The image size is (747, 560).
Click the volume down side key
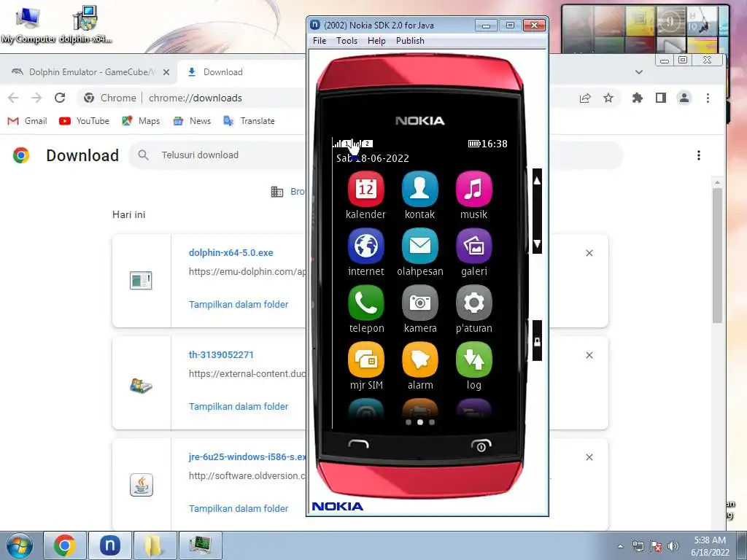[537, 244]
